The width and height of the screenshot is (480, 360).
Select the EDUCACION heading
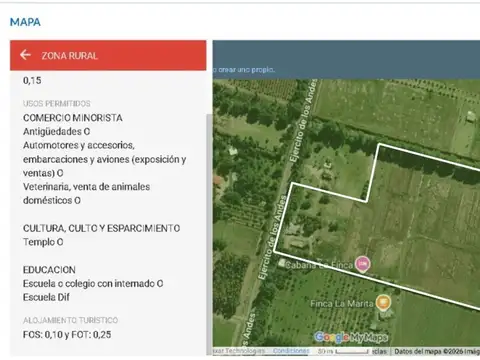pos(49,270)
